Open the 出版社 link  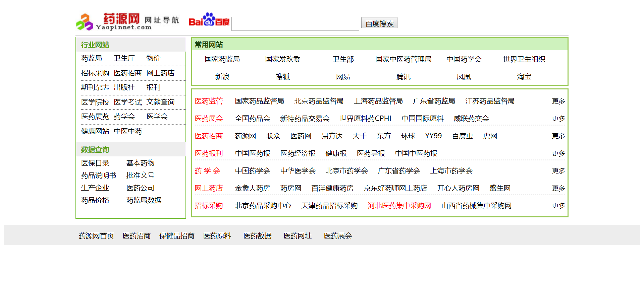click(x=124, y=87)
